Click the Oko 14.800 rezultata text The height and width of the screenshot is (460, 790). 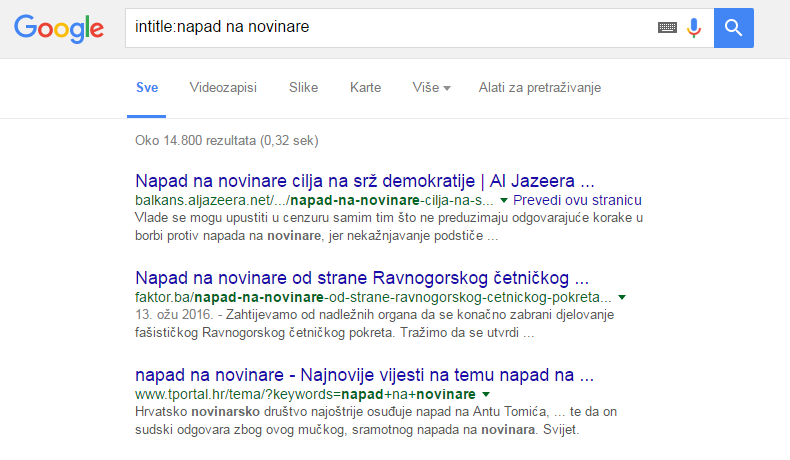point(227,141)
